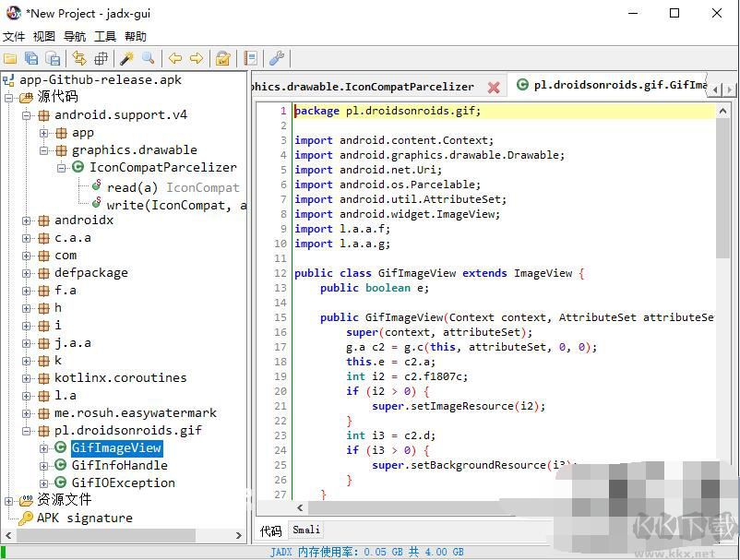
Task: Open text search with the magnifier icon
Action: tap(149, 57)
